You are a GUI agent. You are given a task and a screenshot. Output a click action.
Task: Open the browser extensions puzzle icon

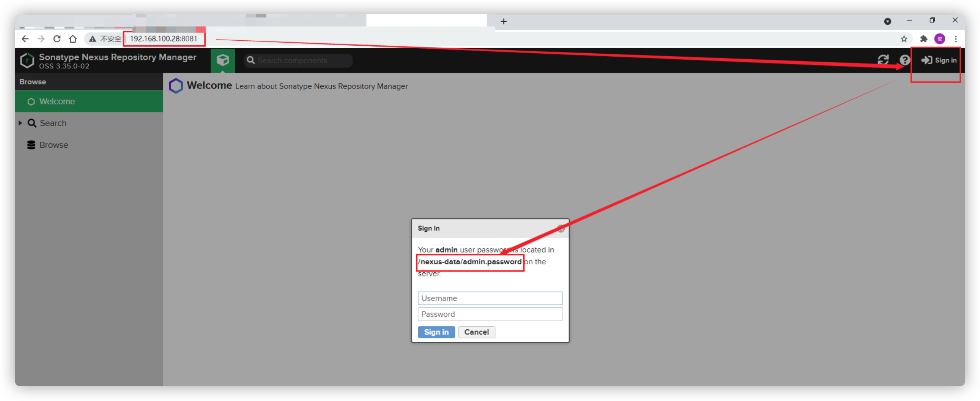(923, 39)
